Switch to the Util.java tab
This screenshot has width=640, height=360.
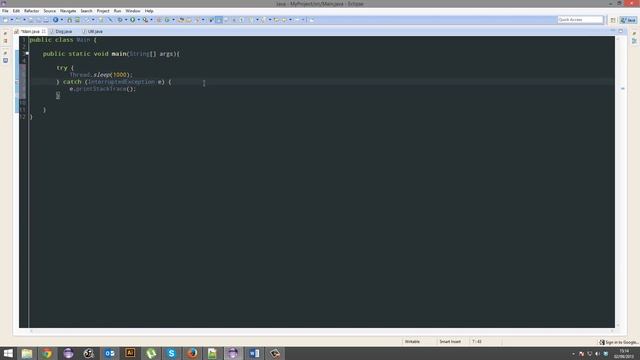click(93, 31)
